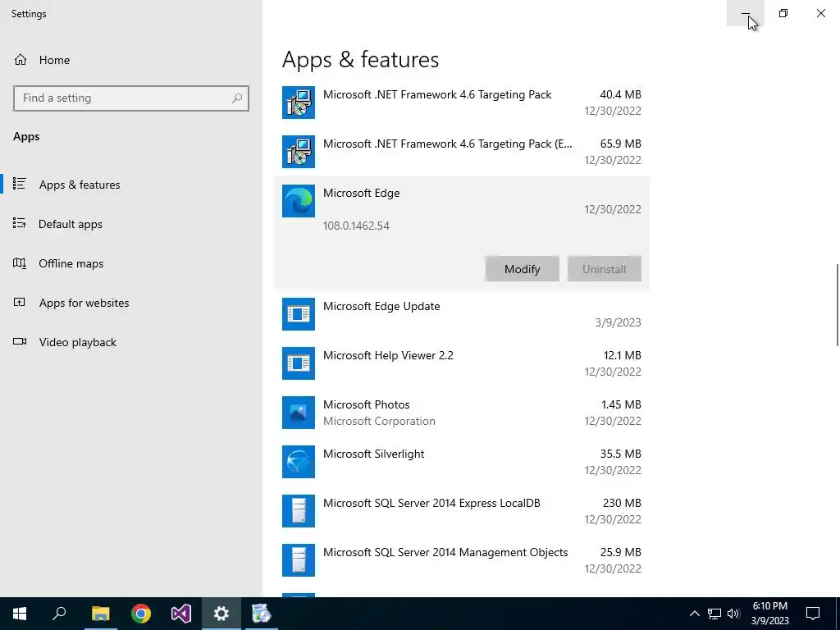Minimize the Settings window
This screenshot has width=840, height=630.
click(x=745, y=13)
